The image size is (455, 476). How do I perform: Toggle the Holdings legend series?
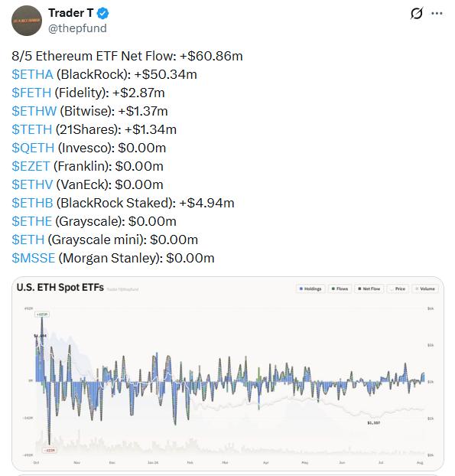coord(310,289)
